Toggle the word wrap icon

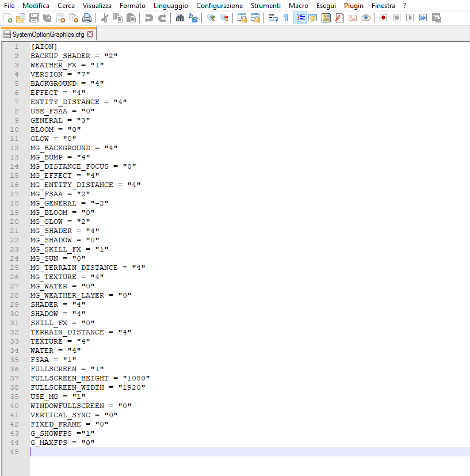pos(273,18)
